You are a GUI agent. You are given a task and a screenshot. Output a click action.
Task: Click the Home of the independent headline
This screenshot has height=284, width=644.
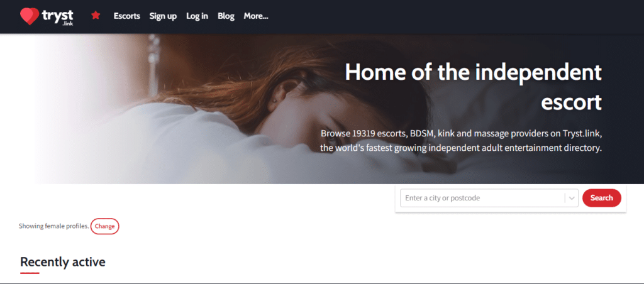point(473,87)
